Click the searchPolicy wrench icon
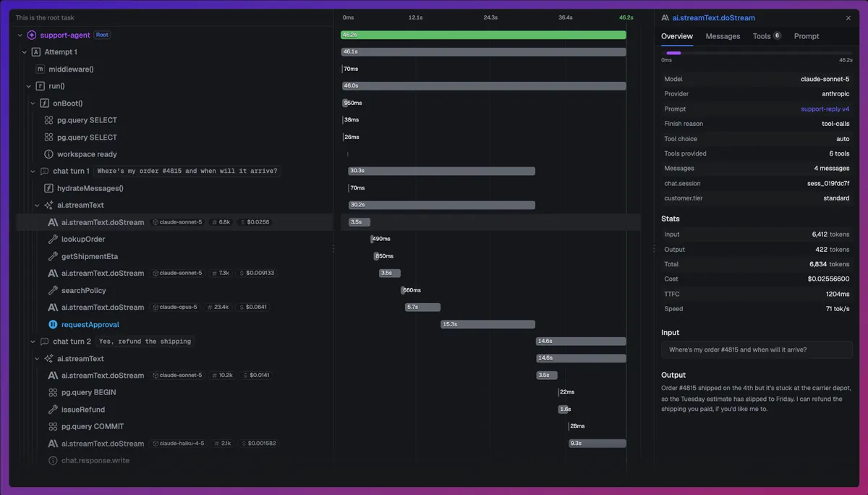Screen dimensions: 868x495 (x=53, y=290)
